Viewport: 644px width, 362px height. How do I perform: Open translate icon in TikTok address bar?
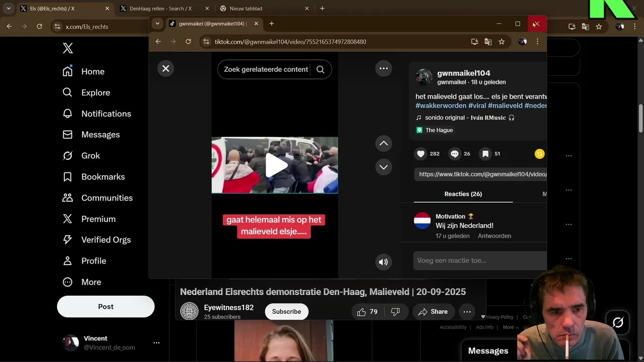(488, 42)
